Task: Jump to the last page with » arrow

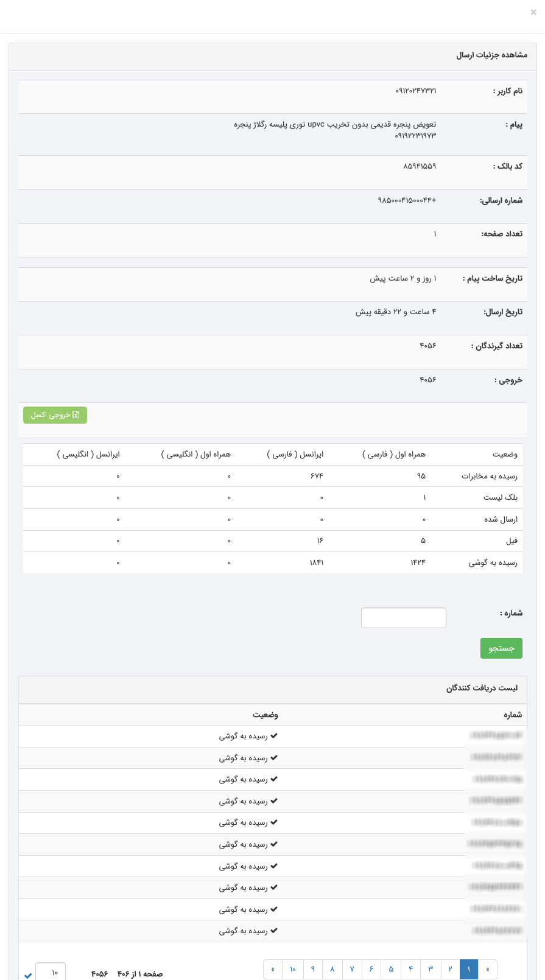Action: click(x=273, y=969)
